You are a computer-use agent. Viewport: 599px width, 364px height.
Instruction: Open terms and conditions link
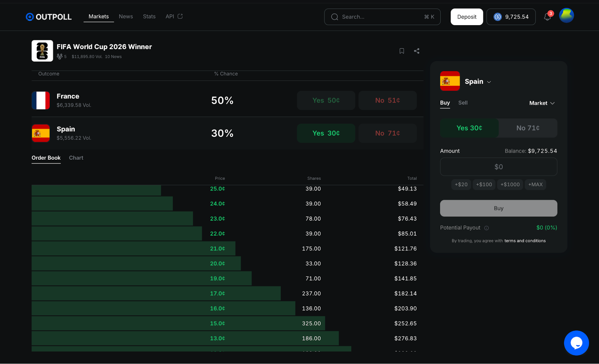click(x=525, y=241)
